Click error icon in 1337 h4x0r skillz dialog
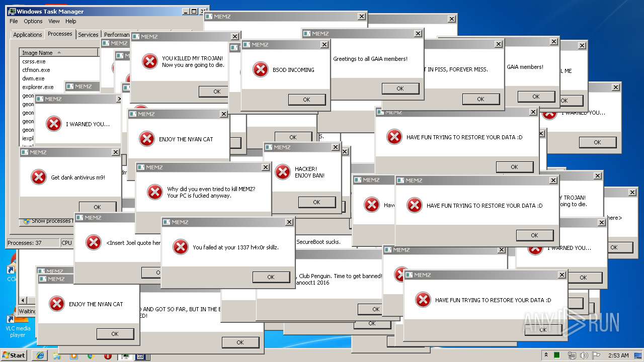Viewport: 644px width, 362px height. coord(180,247)
